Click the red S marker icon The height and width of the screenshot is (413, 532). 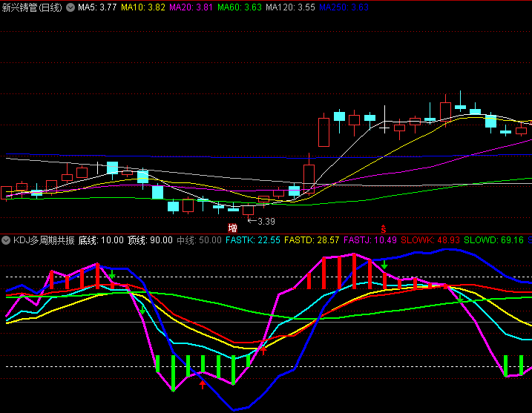(384, 228)
